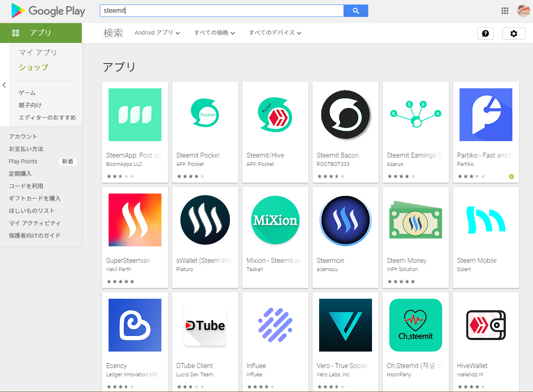Open the help question mark button

tap(486, 33)
